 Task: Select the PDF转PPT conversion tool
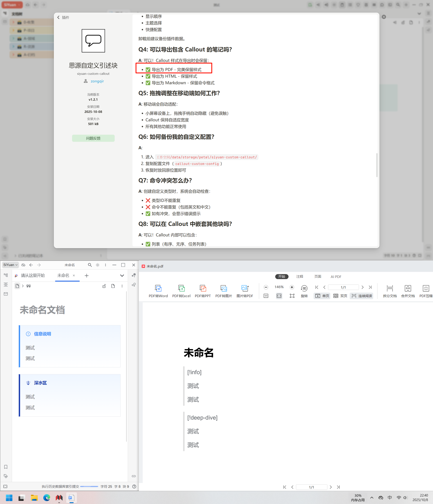(x=203, y=291)
